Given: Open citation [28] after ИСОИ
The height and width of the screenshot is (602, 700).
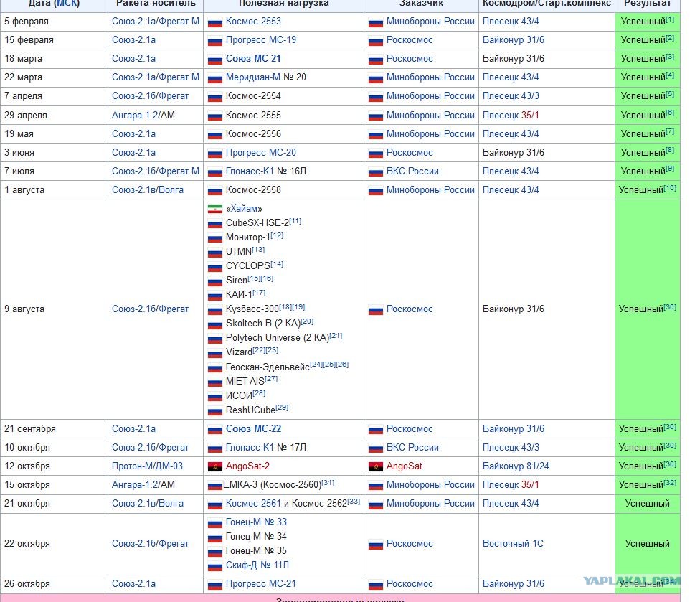Looking at the screenshot, I should click(x=259, y=393).
